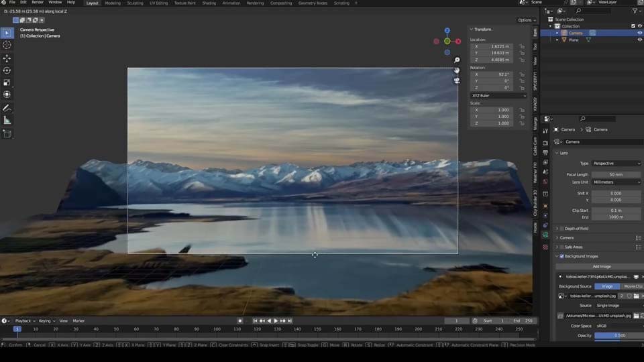
Task: Switch to the Modeling workspace tab
Action: 113,3
